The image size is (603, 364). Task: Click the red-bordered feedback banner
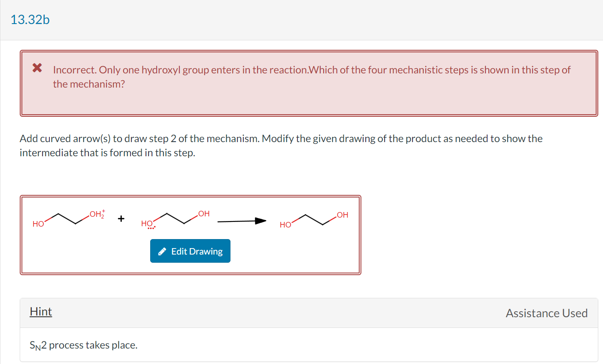click(x=308, y=83)
